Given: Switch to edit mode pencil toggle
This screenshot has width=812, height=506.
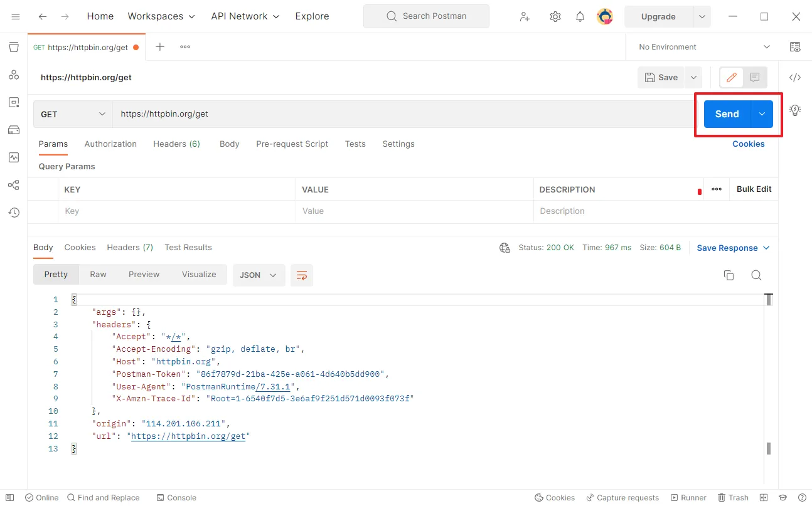Looking at the screenshot, I should pos(731,78).
